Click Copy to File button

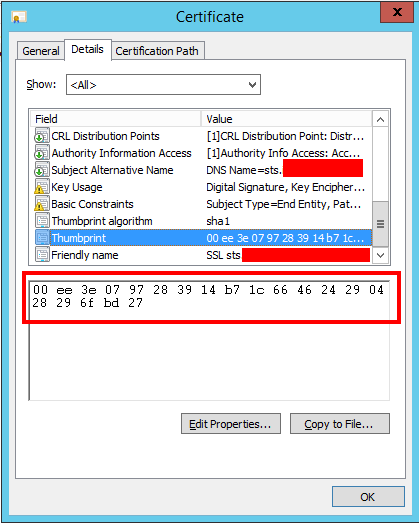pos(340,424)
